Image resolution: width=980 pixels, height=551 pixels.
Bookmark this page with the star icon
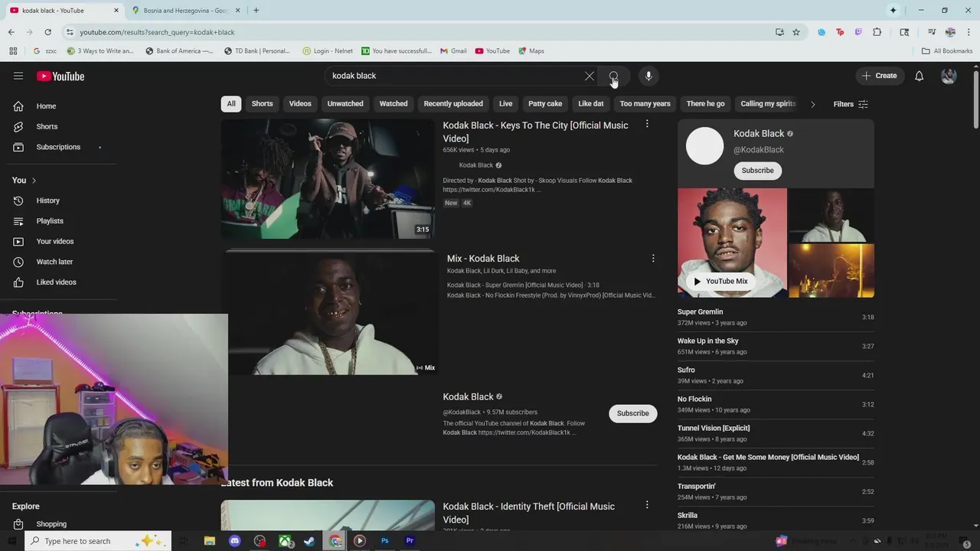796,32
